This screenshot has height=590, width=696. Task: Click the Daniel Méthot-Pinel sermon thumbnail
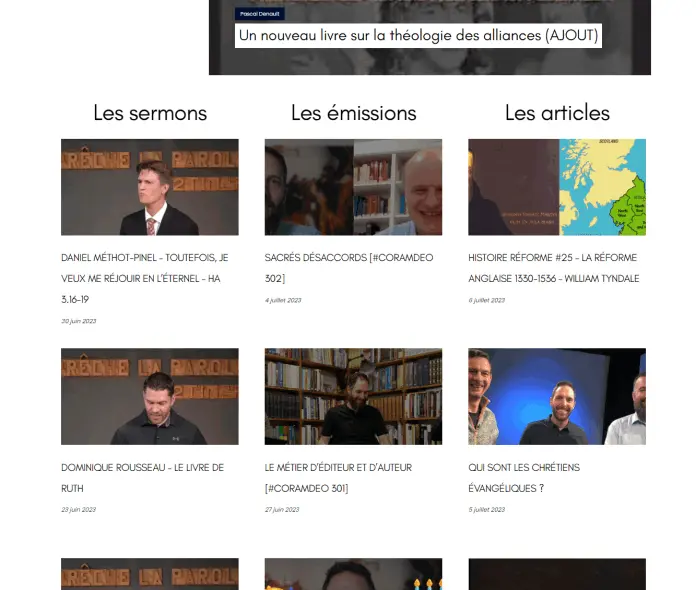(x=150, y=187)
